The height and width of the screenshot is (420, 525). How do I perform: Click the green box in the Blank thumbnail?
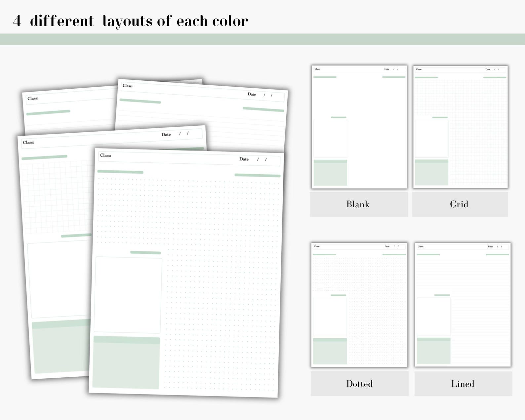pyautogui.click(x=330, y=173)
